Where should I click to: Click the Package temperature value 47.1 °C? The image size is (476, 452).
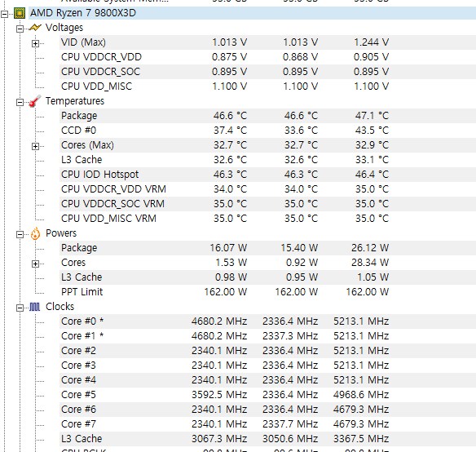point(372,116)
